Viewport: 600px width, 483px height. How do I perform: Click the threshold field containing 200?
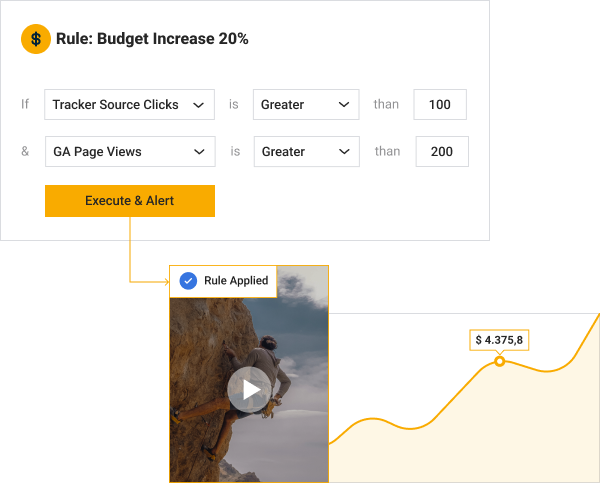point(441,152)
